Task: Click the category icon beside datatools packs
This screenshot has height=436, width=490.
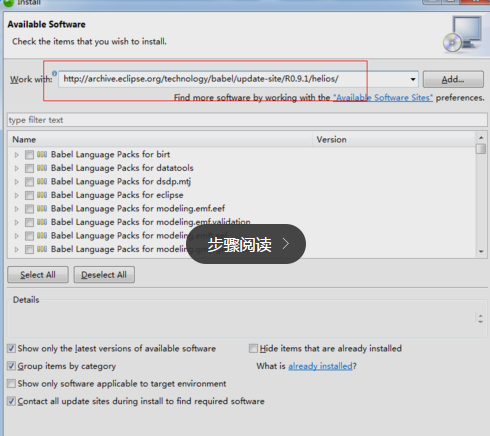Action: coord(42,168)
